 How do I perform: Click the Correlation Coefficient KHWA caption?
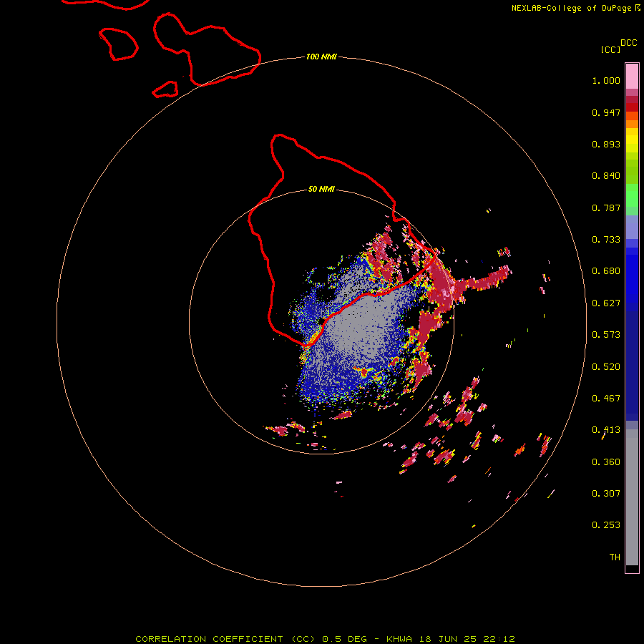coord(325,639)
